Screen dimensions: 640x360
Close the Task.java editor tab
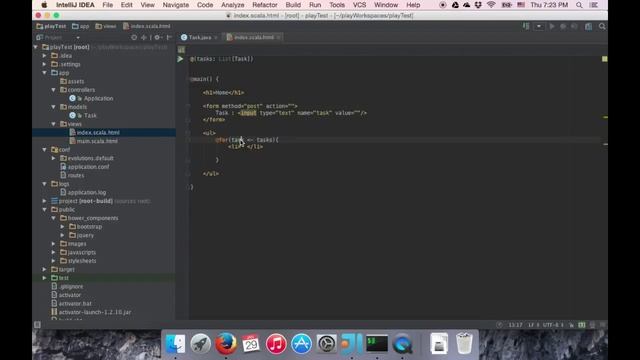tap(216, 37)
